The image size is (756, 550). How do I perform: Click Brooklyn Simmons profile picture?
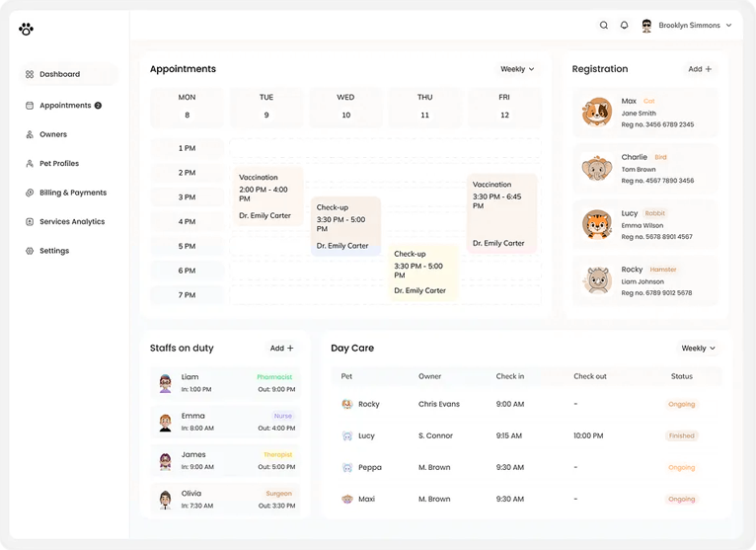(647, 26)
